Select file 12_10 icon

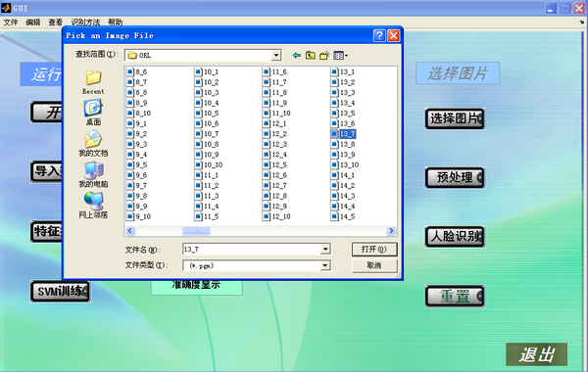click(x=267, y=216)
